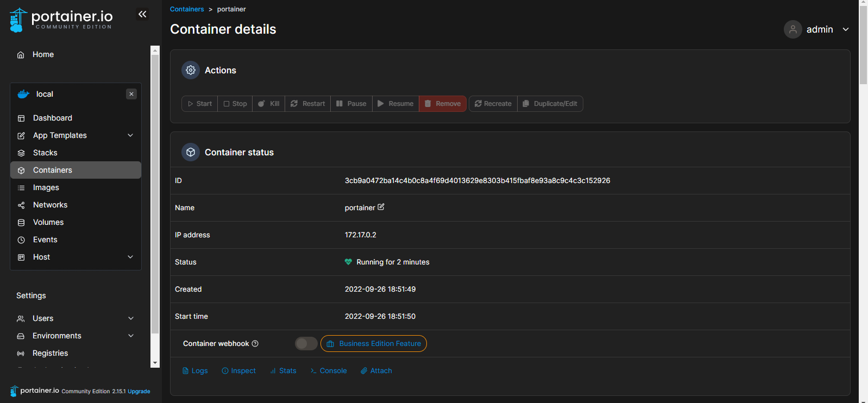Click the Attach link
The width and height of the screenshot is (868, 403).
(376, 370)
